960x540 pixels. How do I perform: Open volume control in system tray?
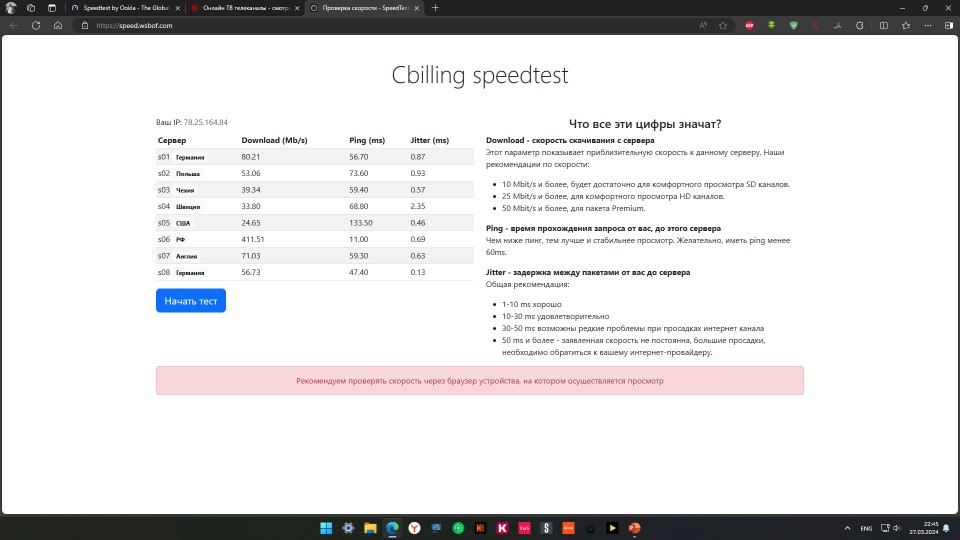pyautogui.click(x=897, y=528)
